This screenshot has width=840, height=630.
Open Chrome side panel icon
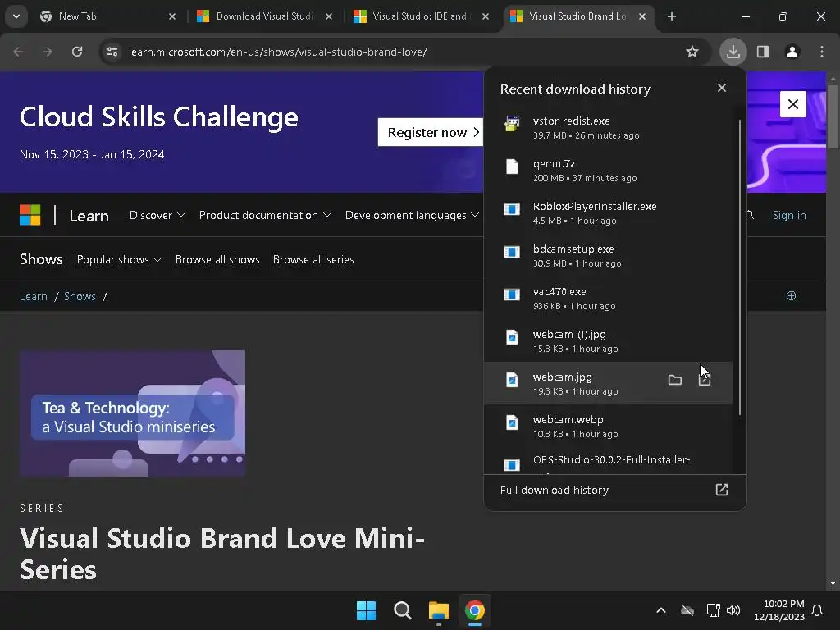(763, 52)
